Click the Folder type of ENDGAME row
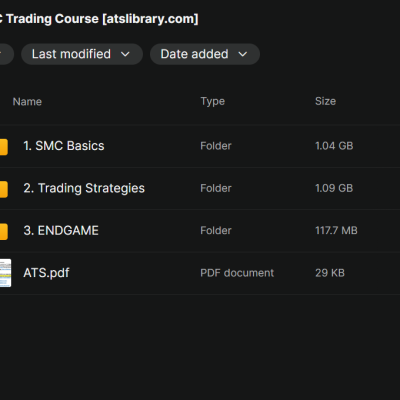The image size is (400, 400). tap(216, 230)
